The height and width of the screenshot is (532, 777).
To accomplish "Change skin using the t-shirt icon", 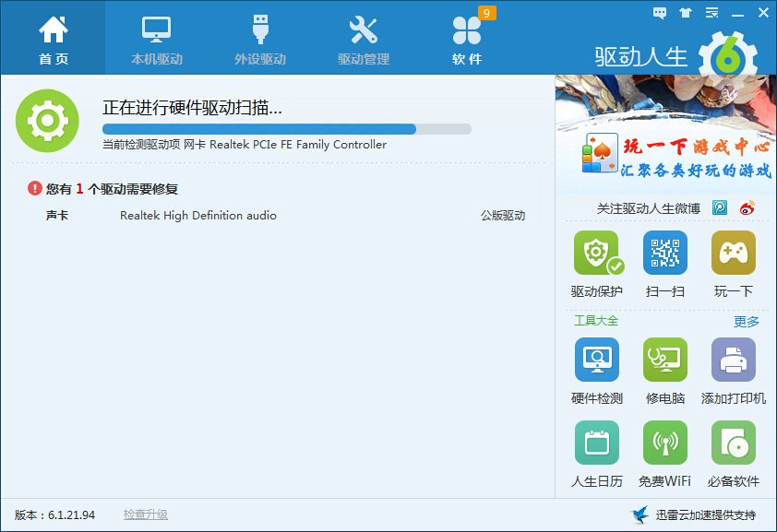I will coord(685,12).
